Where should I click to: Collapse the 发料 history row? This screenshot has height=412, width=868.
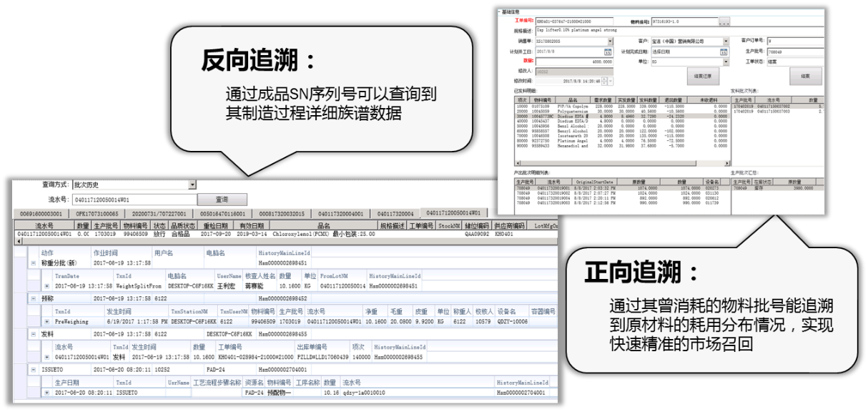coord(34,334)
